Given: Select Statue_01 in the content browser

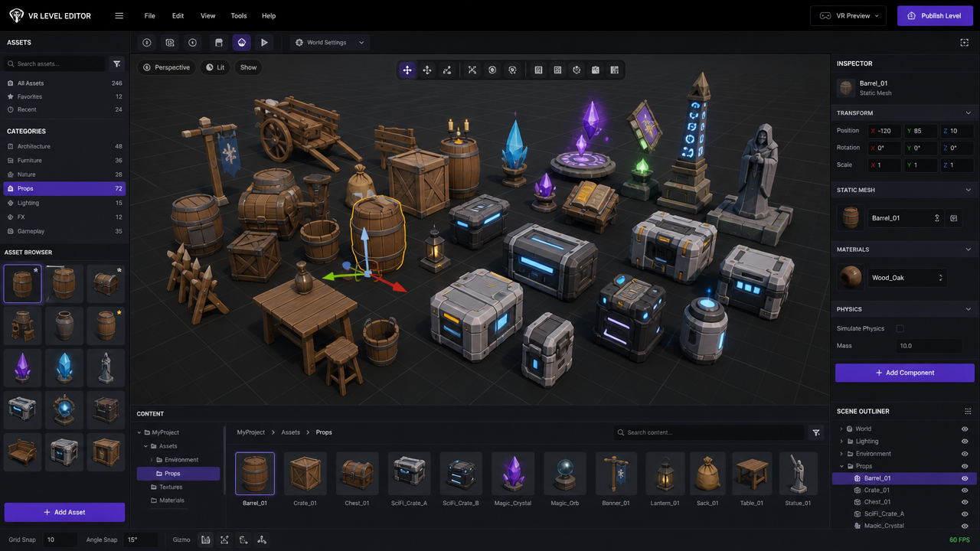Looking at the screenshot, I should [799, 479].
